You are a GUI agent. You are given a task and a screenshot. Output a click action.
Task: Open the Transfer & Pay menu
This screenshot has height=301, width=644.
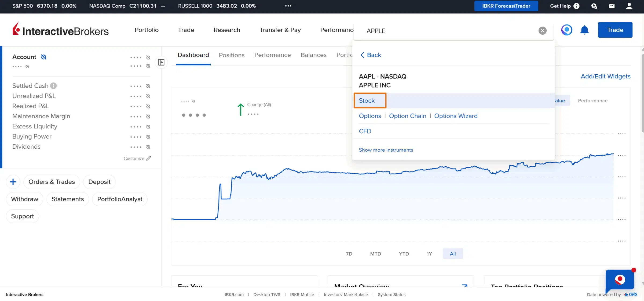point(280,30)
